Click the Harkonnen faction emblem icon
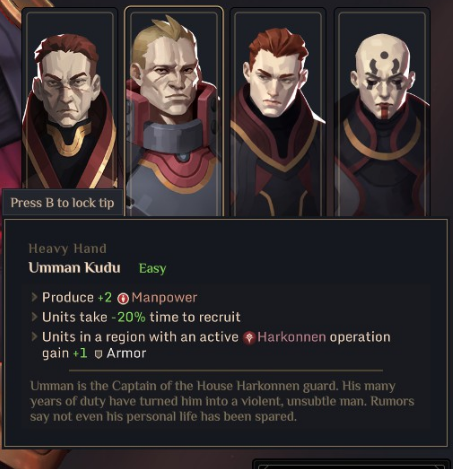This screenshot has width=453, height=469. pyautogui.click(x=249, y=338)
